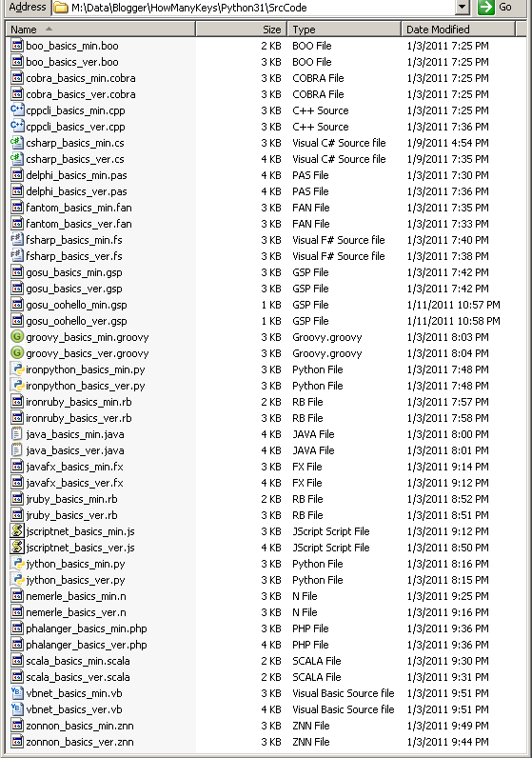This screenshot has width=532, height=758.
Task: Select the fsharp_basics_min.fs F# icon
Action: (x=17, y=240)
